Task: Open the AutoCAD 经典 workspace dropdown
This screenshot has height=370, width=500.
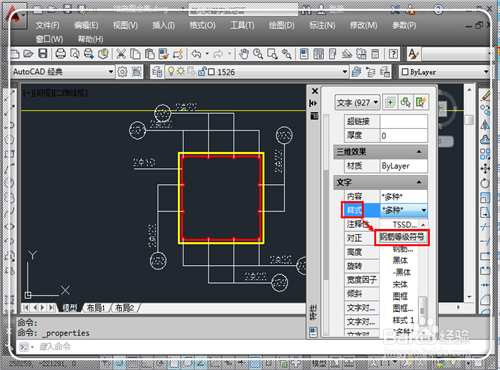Action: point(111,72)
